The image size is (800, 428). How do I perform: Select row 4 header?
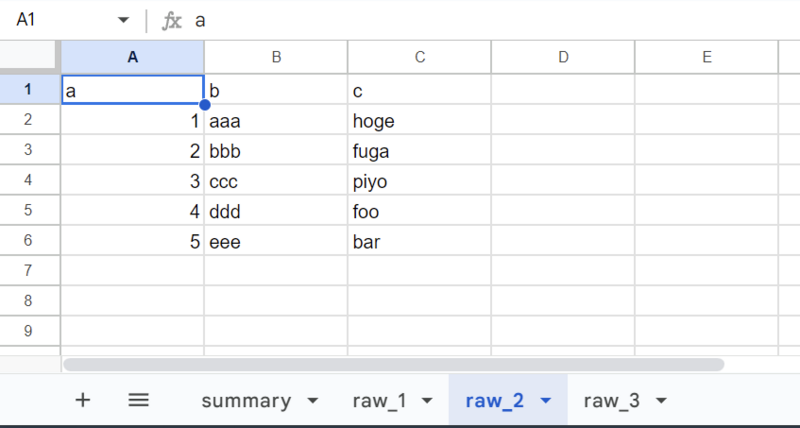tap(28, 180)
